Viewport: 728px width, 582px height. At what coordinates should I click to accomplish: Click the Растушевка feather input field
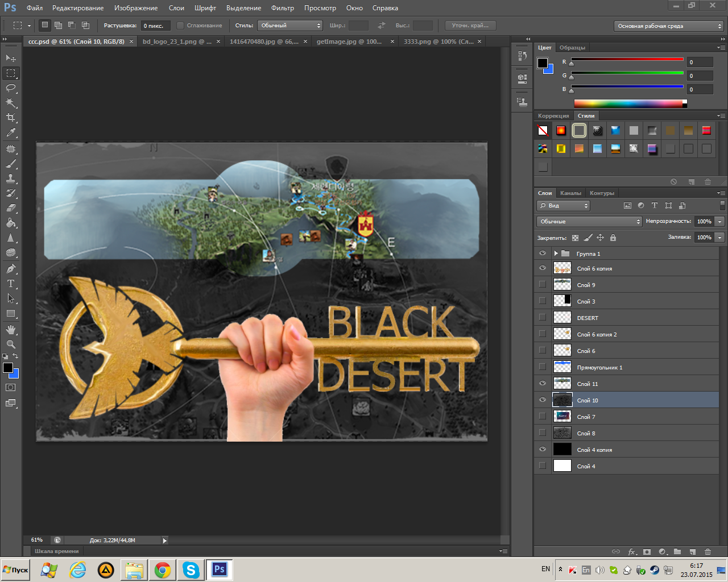[x=155, y=26]
